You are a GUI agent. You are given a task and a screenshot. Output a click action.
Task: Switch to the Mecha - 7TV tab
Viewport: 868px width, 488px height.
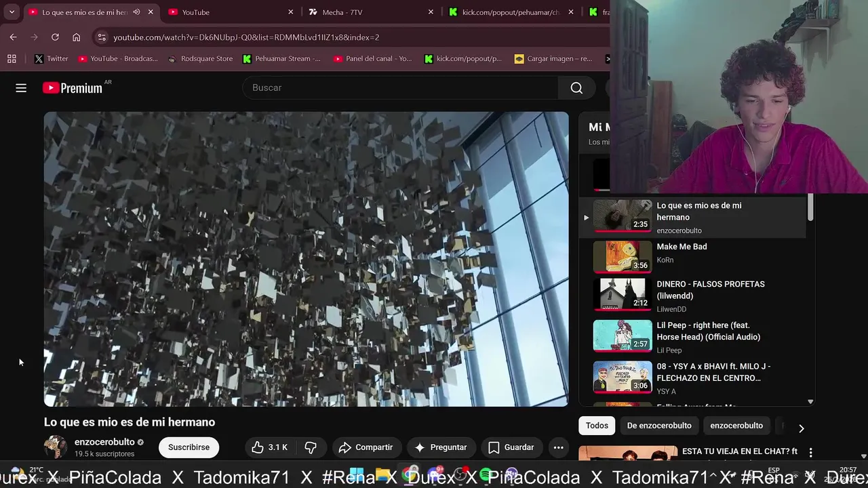370,12
